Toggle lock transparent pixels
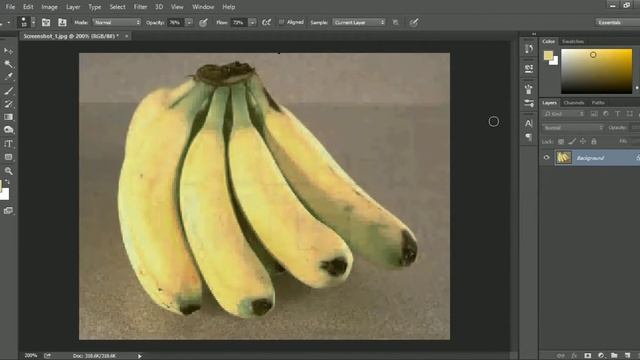 pos(561,141)
